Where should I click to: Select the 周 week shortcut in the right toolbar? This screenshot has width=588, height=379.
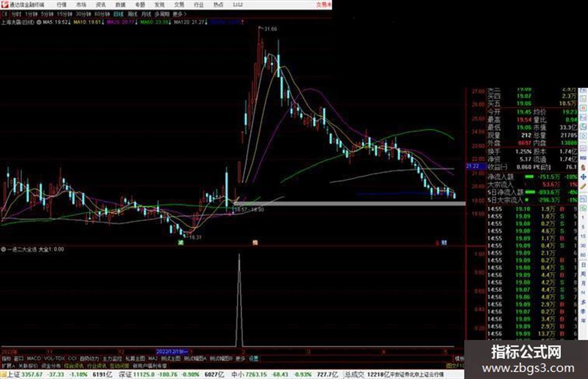coord(583,274)
